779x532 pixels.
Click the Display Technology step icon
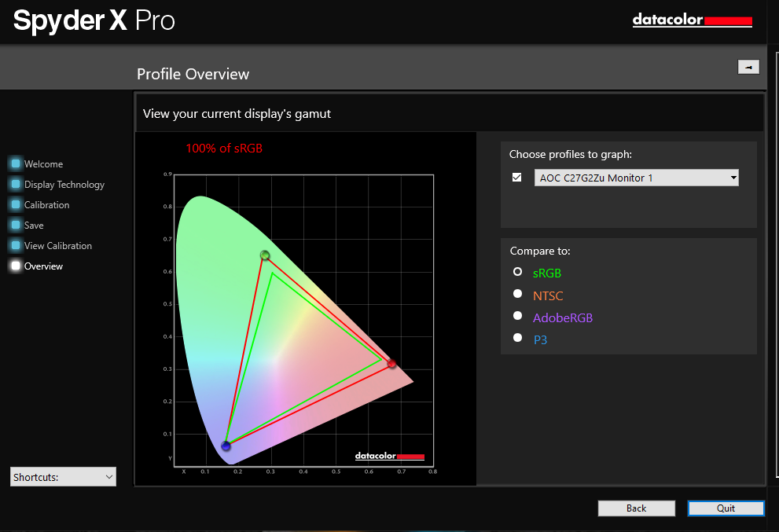tap(15, 184)
